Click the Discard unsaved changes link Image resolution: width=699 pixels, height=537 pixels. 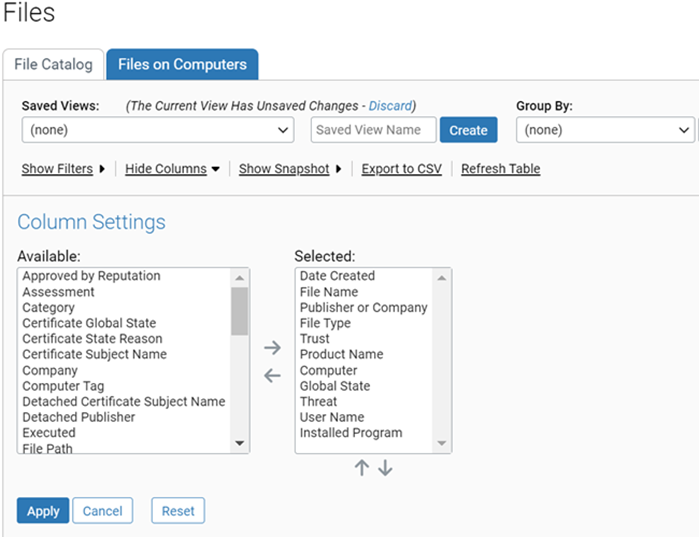[x=390, y=105]
